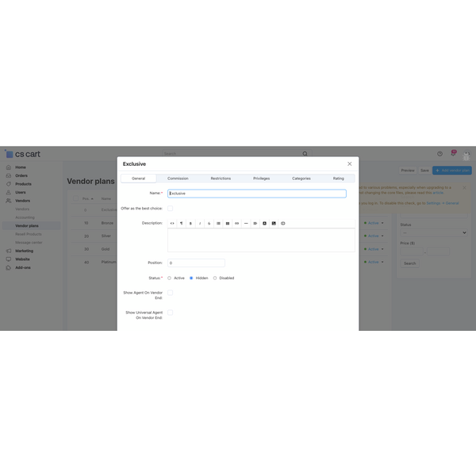
Task: Open the Status filter dropdown in sidebar
Action: tap(433, 232)
